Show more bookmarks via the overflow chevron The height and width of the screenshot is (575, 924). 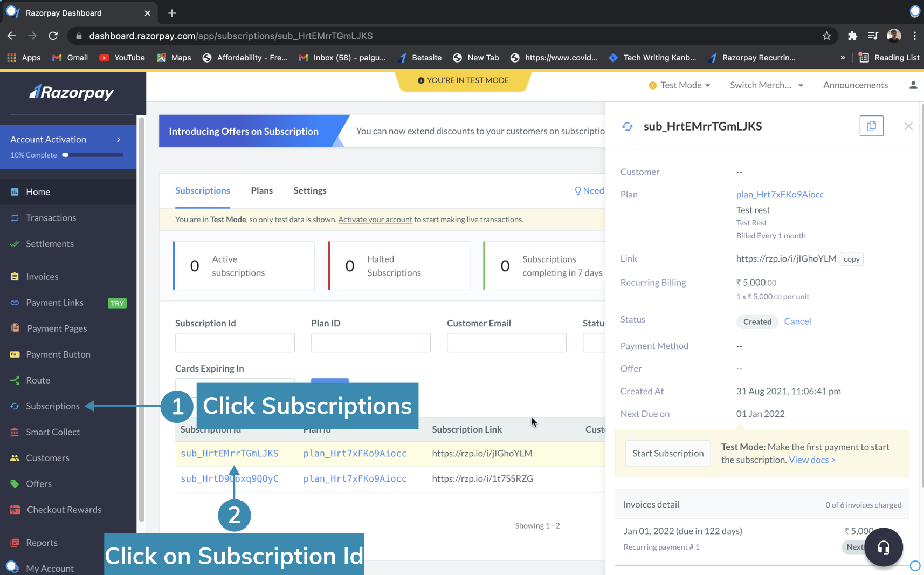(843, 58)
